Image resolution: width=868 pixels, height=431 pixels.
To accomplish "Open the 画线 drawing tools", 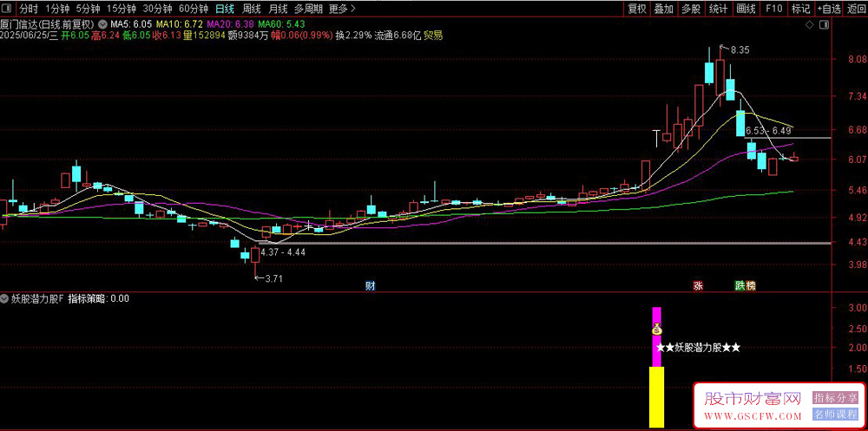I will coord(746,9).
